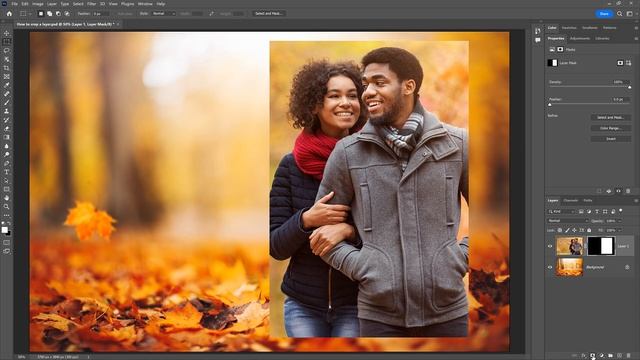Hide the Background layer eye icon
The height and width of the screenshot is (360, 640).
[550, 267]
